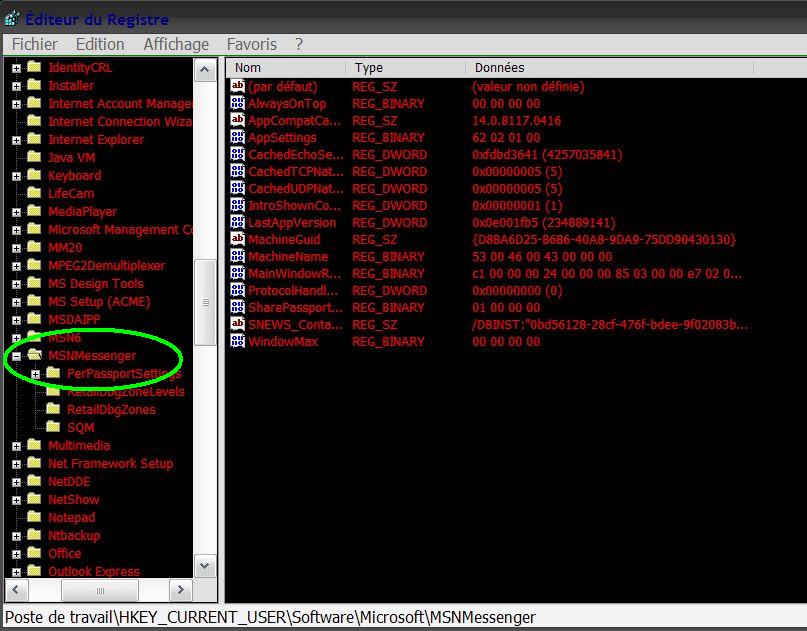Click the tree's vertical scrollbar down arrow
The width and height of the screenshot is (807, 631).
pyautogui.click(x=205, y=566)
